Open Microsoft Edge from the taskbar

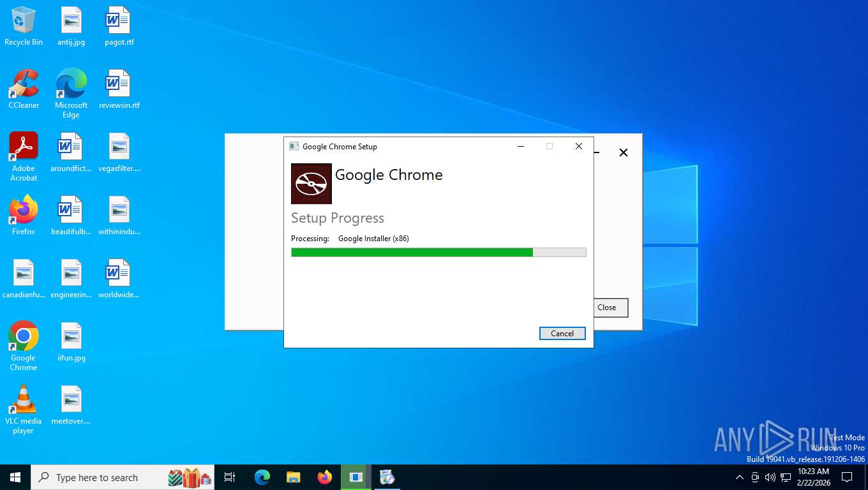pyautogui.click(x=262, y=477)
